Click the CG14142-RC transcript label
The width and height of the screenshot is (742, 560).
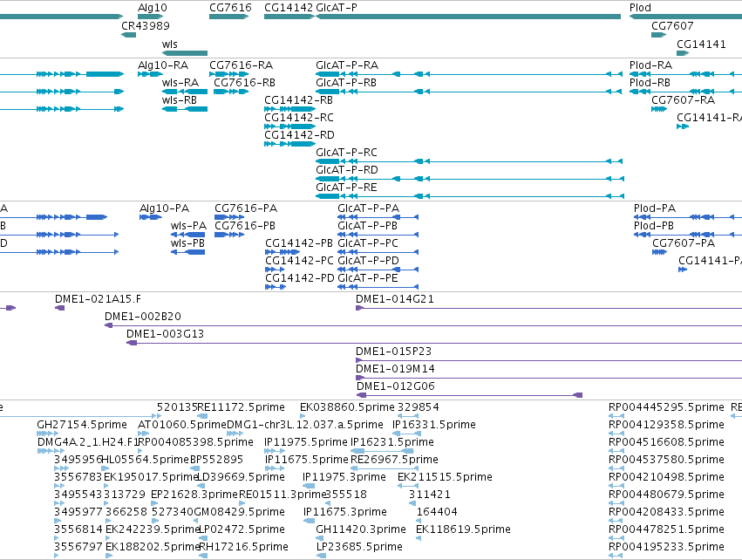(299, 118)
